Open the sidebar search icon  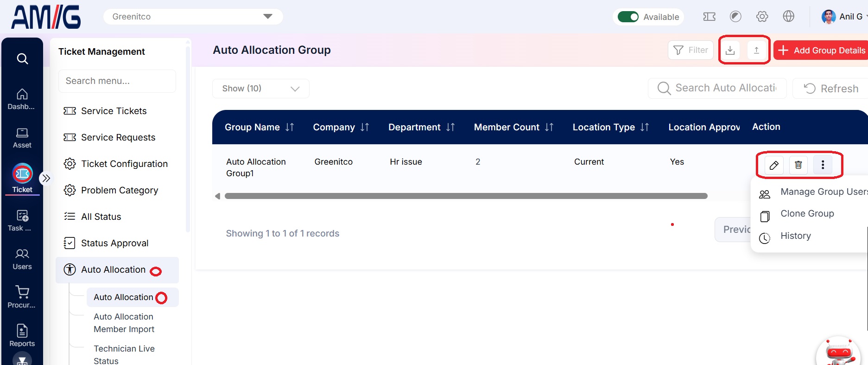22,59
